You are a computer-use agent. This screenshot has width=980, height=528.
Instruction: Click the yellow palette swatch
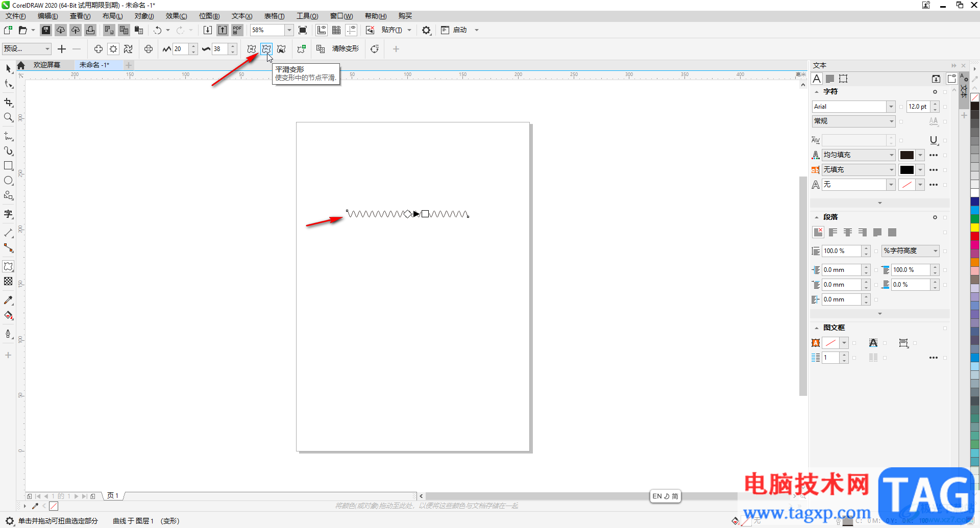(975, 228)
